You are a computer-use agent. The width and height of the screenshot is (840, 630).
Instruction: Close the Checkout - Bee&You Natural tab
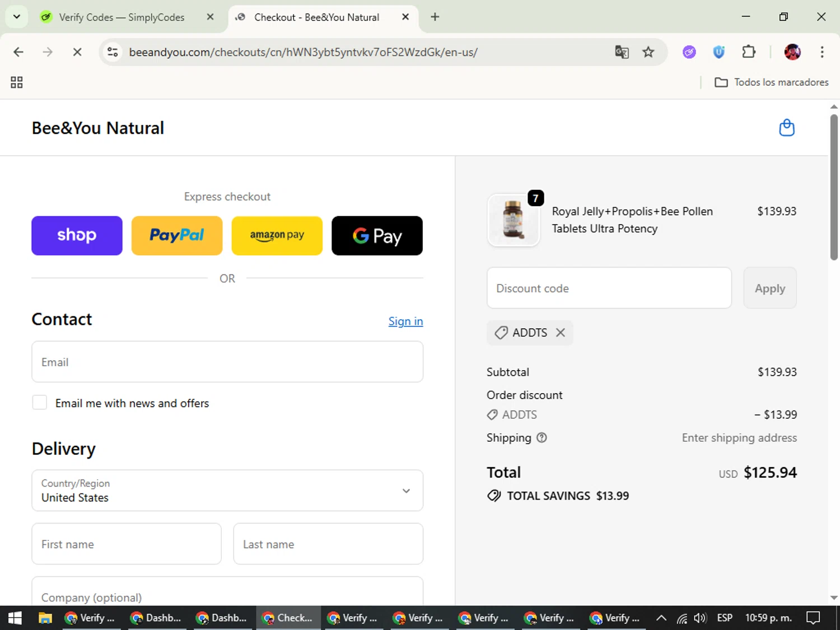tap(405, 17)
